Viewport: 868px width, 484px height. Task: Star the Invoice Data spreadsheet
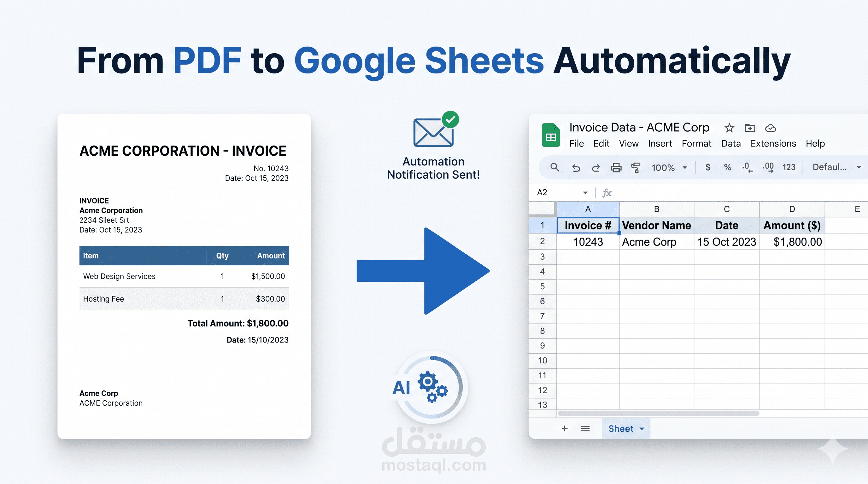pos(729,128)
